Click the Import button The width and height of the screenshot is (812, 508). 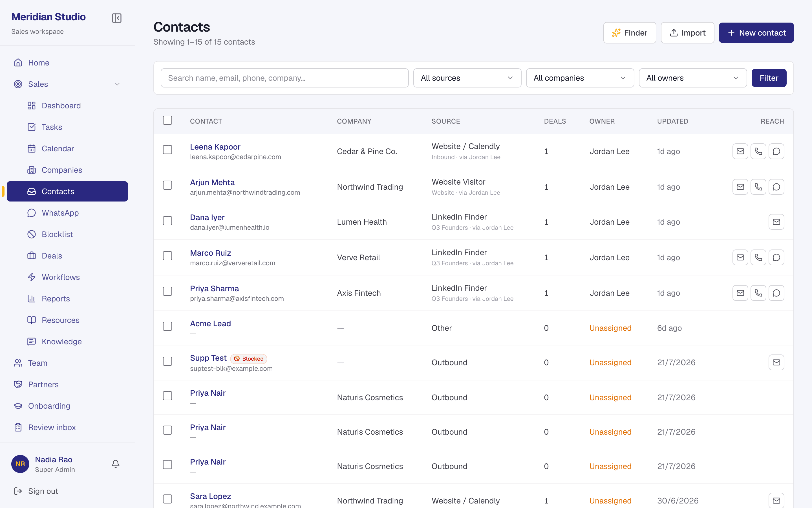[x=687, y=32]
